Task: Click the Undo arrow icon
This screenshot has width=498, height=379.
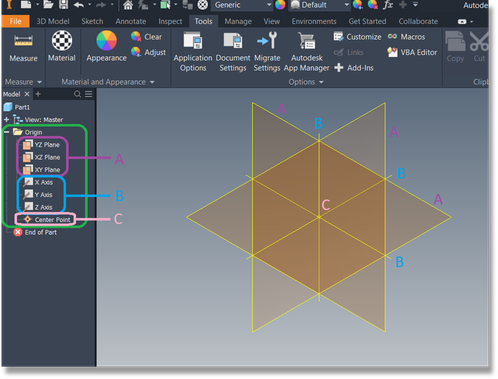Action: 79,5
